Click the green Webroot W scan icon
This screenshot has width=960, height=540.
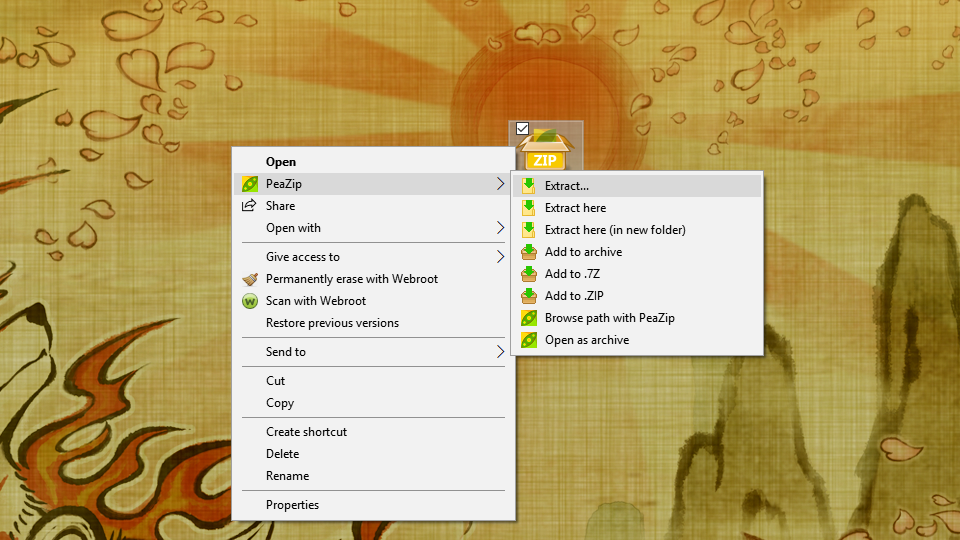pos(250,301)
